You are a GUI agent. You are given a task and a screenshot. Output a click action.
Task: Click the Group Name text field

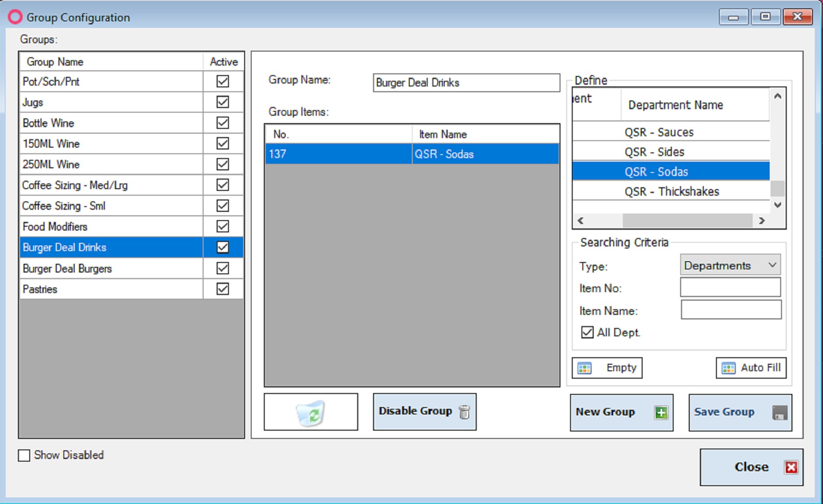click(x=466, y=83)
